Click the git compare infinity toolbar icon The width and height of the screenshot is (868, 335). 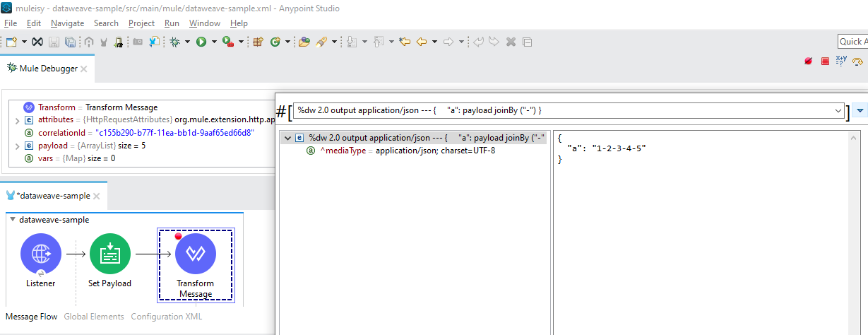point(37,42)
